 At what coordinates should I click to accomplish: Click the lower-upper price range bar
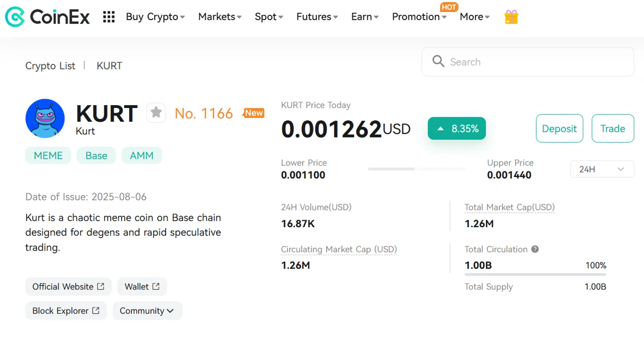click(417, 169)
